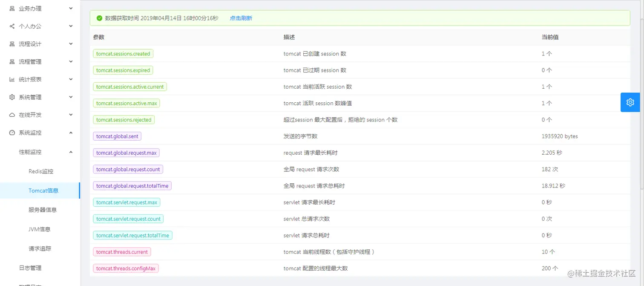Click the 统计报表 chart icon
This screenshot has width=644, height=286.
pos(11,79)
